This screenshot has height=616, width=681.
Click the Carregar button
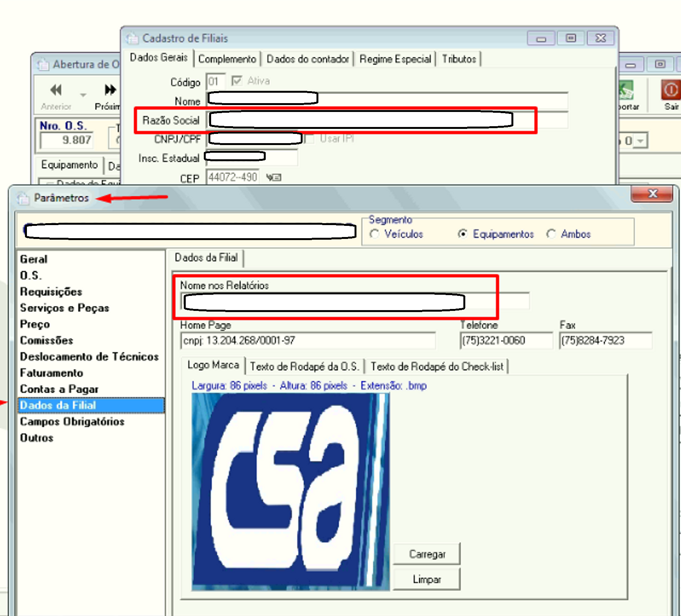[x=427, y=554]
